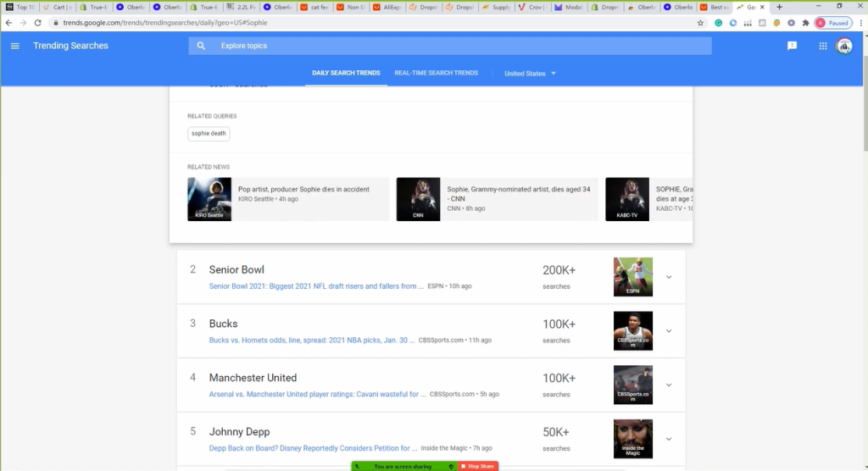Expand the Manchester United trend row
The image size is (868, 471).
click(669, 385)
